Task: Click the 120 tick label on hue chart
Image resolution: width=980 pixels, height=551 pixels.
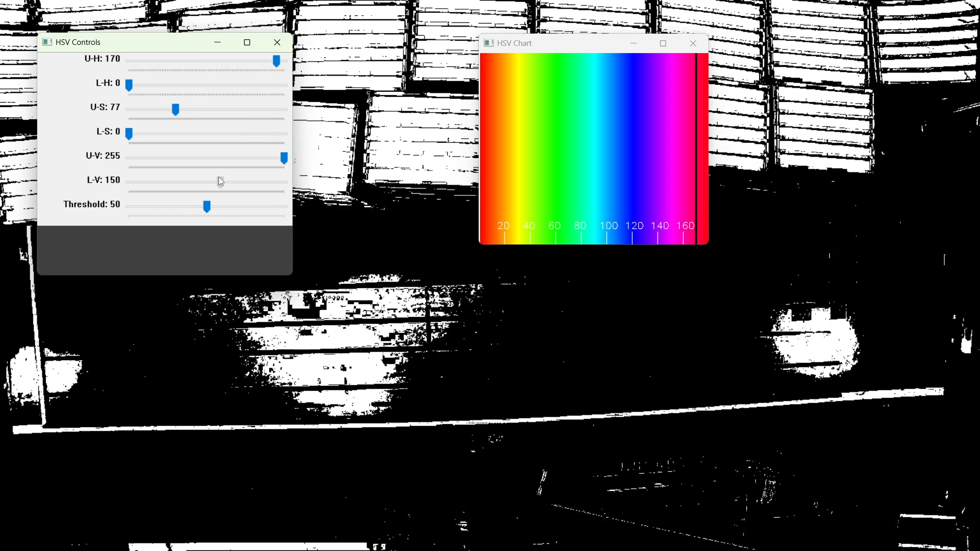Action: [634, 226]
